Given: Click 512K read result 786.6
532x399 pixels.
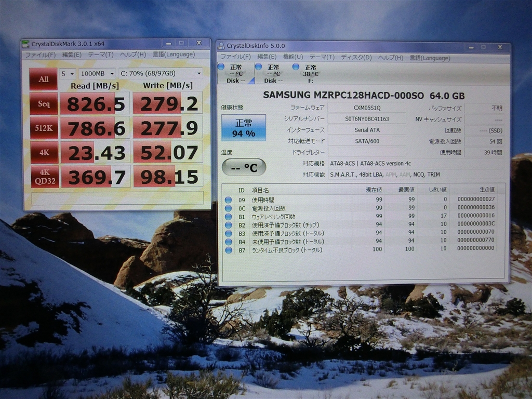Looking at the screenshot, I should point(96,128).
